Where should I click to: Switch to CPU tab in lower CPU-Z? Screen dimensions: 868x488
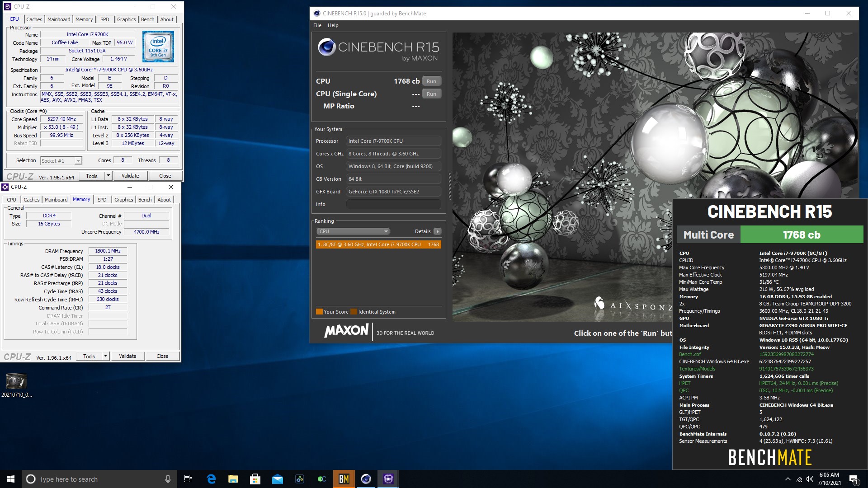[x=12, y=200]
